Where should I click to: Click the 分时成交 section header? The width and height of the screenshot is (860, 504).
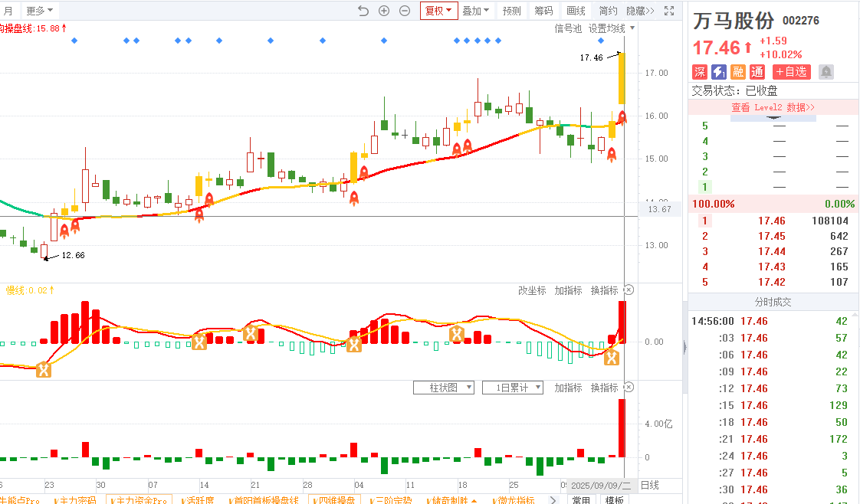tap(773, 302)
